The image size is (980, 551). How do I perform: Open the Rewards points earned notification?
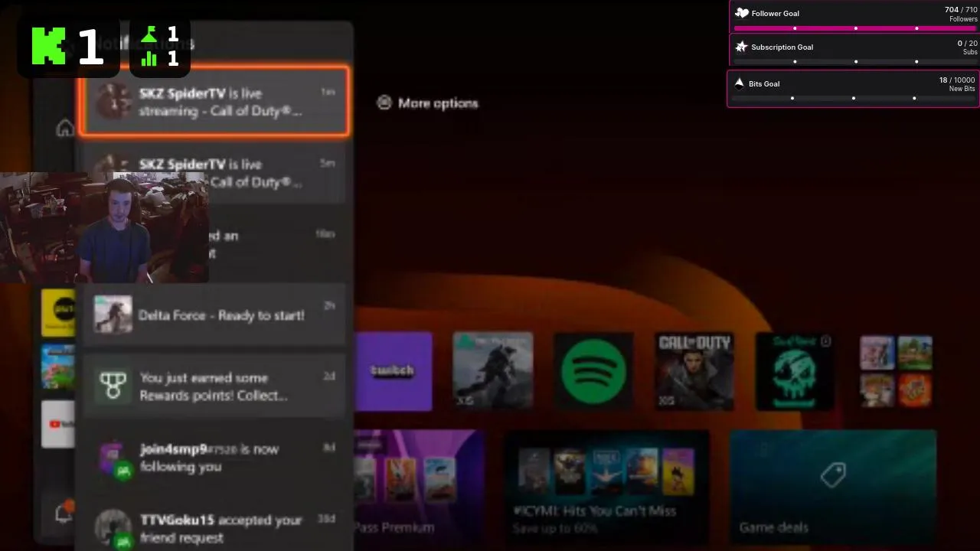[214, 386]
